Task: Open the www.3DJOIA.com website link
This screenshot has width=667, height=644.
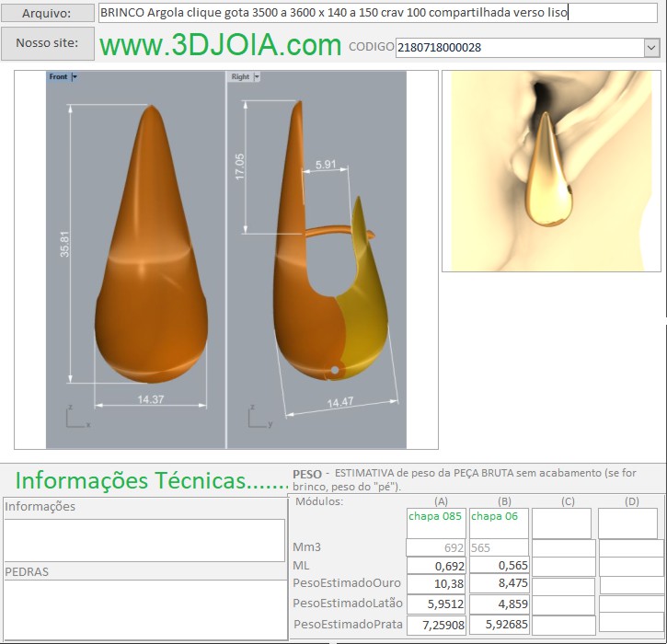Action: click(220, 45)
